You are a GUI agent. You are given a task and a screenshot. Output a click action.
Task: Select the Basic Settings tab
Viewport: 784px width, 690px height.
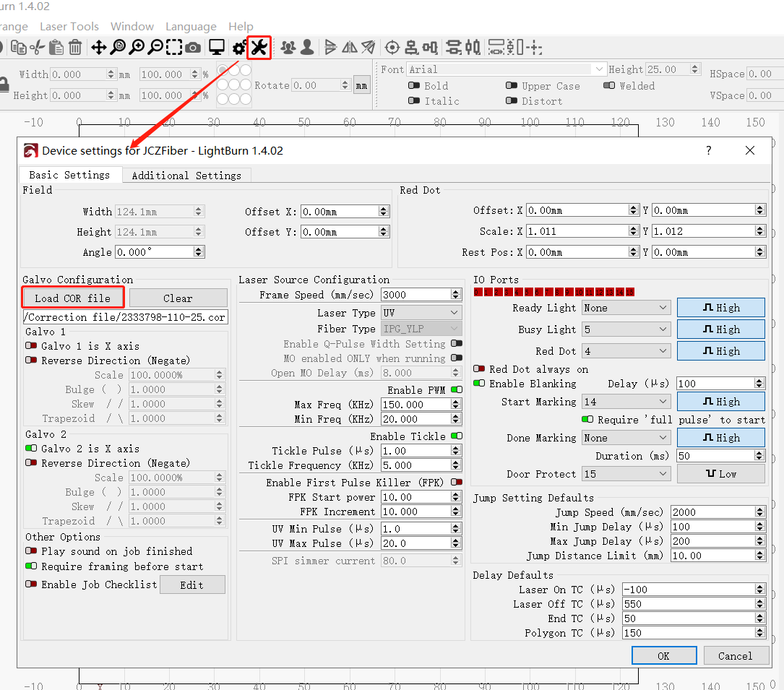click(69, 175)
